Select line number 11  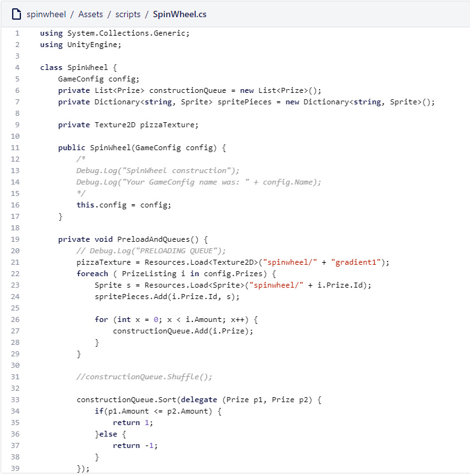(15, 148)
